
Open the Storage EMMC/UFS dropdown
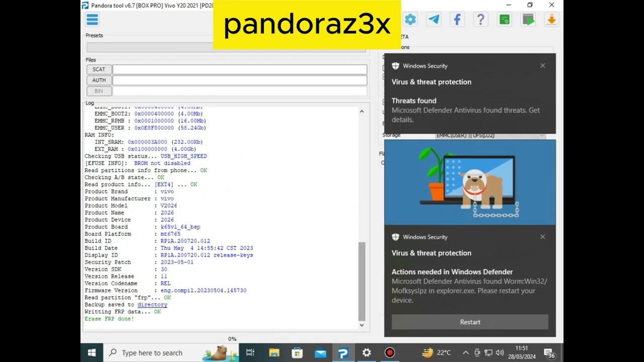(491, 135)
